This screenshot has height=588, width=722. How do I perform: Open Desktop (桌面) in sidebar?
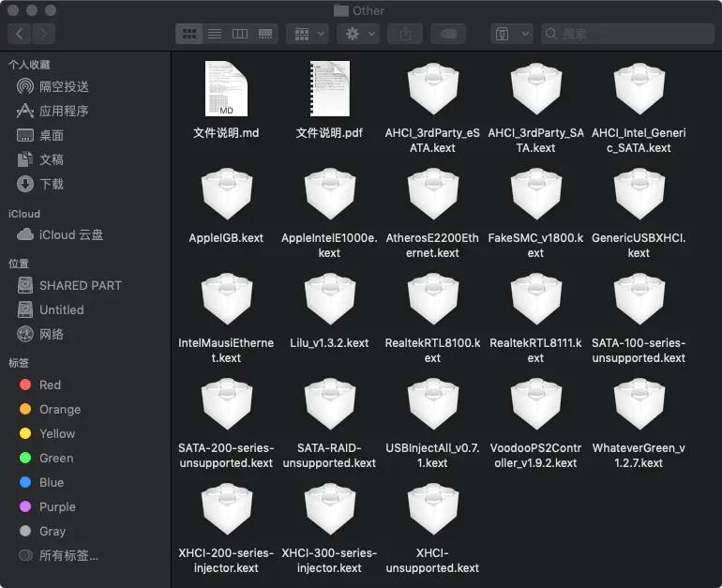40,135
